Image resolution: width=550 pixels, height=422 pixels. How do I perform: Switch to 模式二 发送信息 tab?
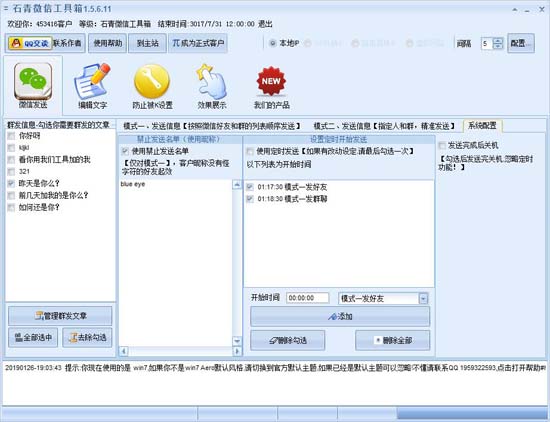point(384,126)
